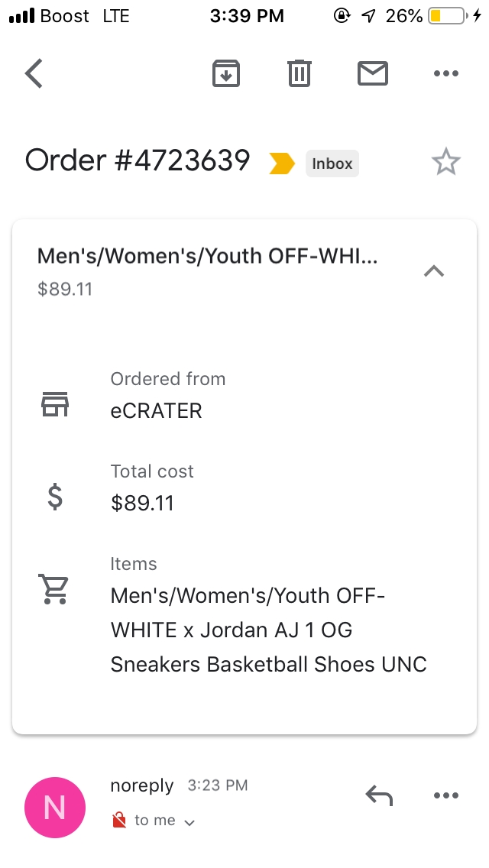The image size is (489, 868).
Task: Open the top three-dot more options menu
Action: pyautogui.click(x=445, y=73)
